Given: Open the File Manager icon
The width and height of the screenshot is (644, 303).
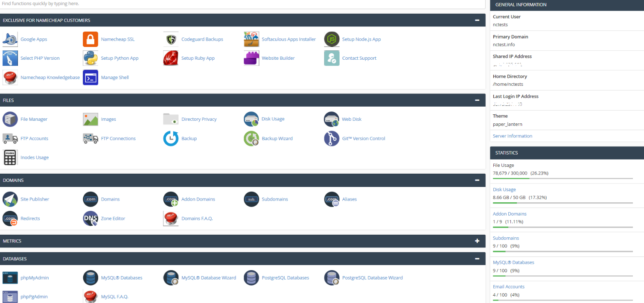Looking at the screenshot, I should tap(10, 119).
